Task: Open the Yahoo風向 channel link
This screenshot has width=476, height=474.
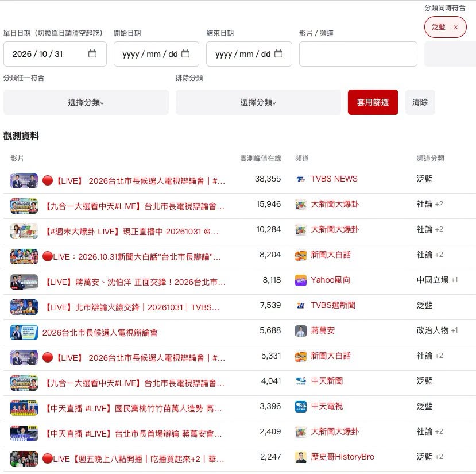Action: (x=331, y=280)
